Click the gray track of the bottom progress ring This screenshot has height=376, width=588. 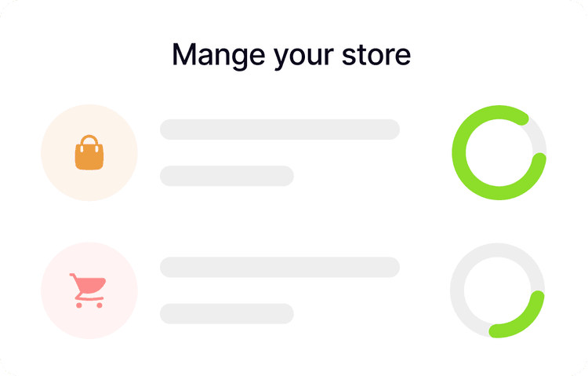[x=458, y=290]
